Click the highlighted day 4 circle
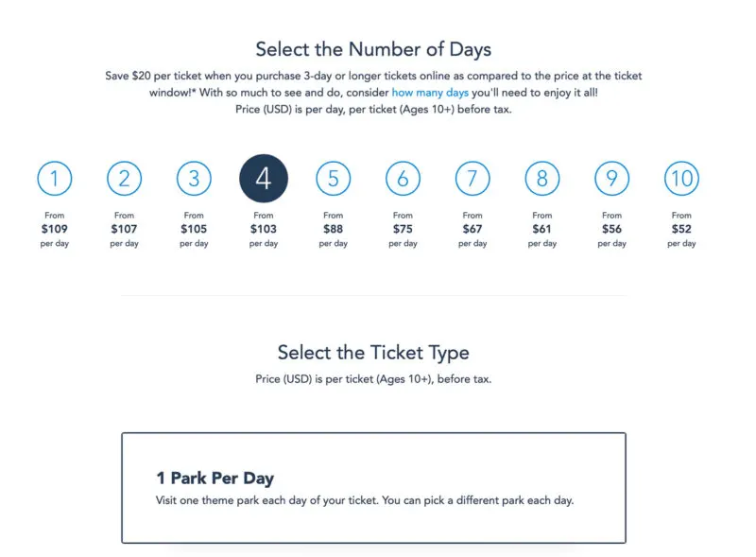This screenshot has height=557, width=756. pos(264,177)
